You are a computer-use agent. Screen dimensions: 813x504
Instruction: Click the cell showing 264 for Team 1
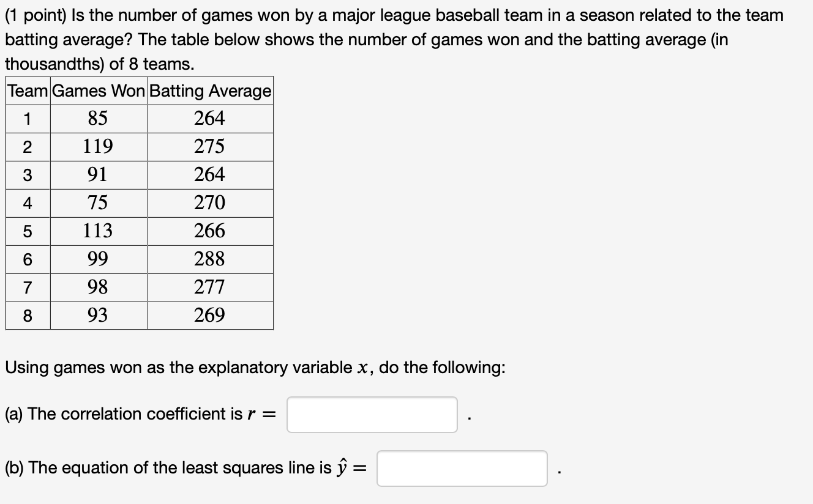pyautogui.click(x=210, y=119)
